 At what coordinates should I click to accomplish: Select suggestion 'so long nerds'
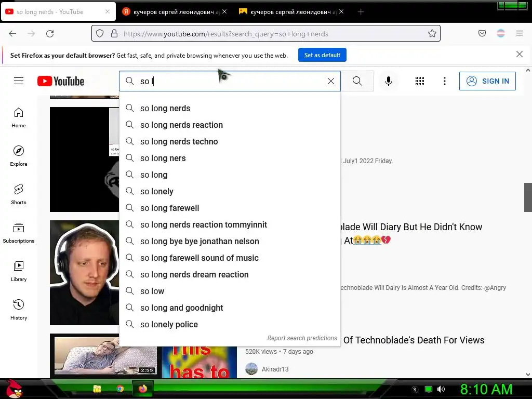point(230,108)
